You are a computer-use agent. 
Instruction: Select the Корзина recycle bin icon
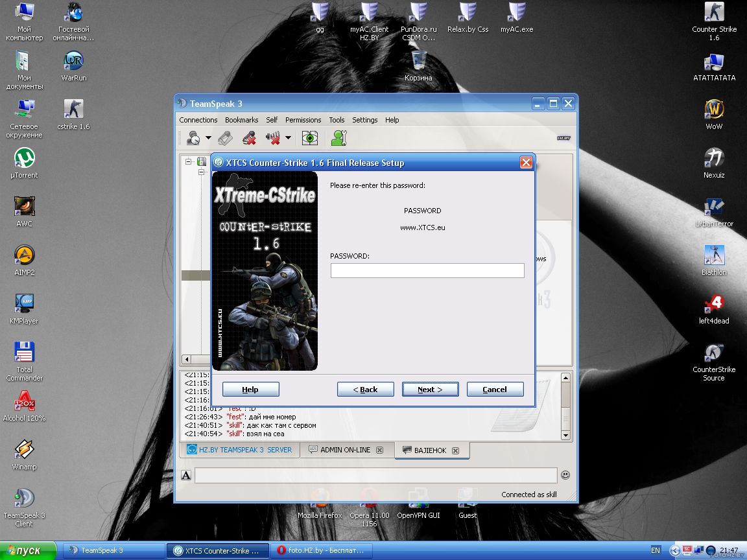coord(419,66)
